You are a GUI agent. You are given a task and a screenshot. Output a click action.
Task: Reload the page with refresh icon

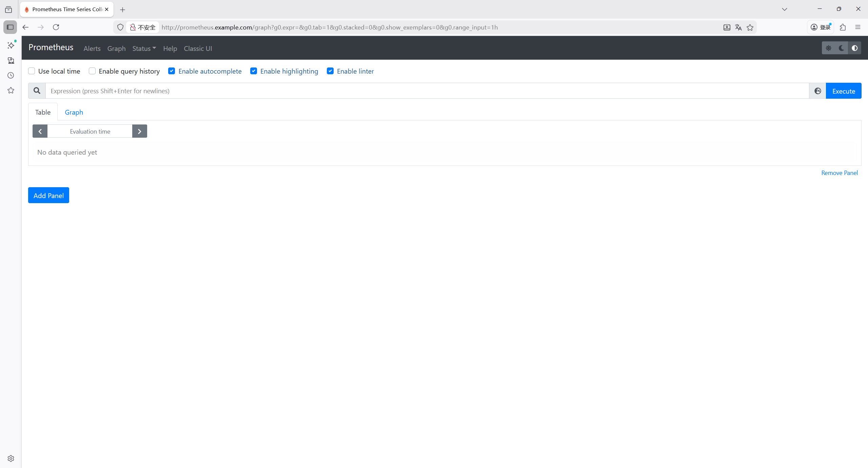click(x=56, y=27)
